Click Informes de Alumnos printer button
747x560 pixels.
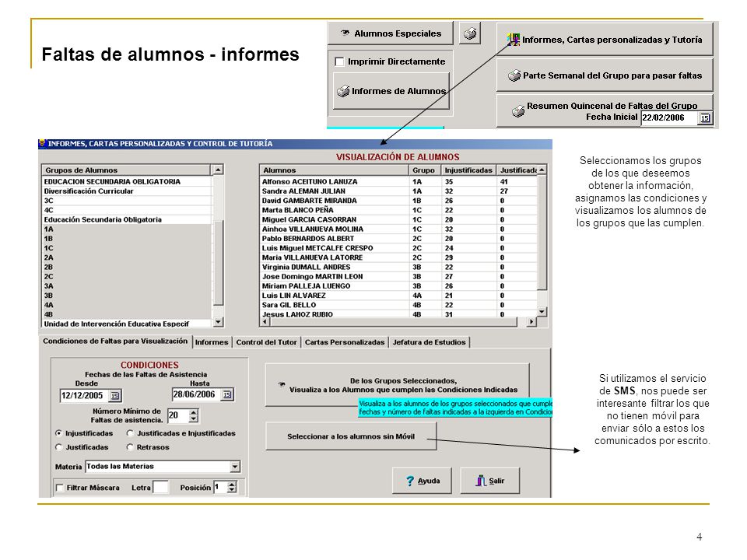pyautogui.click(x=391, y=91)
